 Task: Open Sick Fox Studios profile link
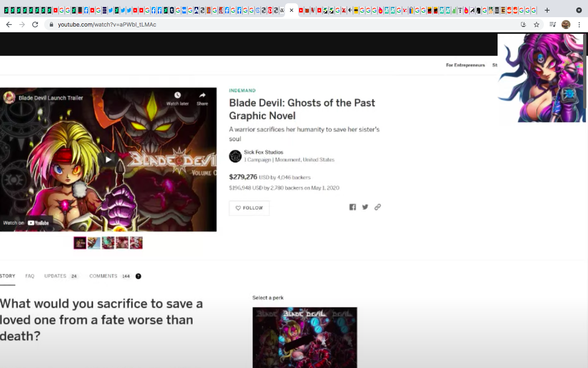coord(263,152)
